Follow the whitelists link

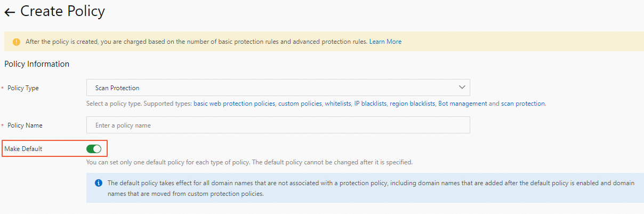click(x=338, y=104)
